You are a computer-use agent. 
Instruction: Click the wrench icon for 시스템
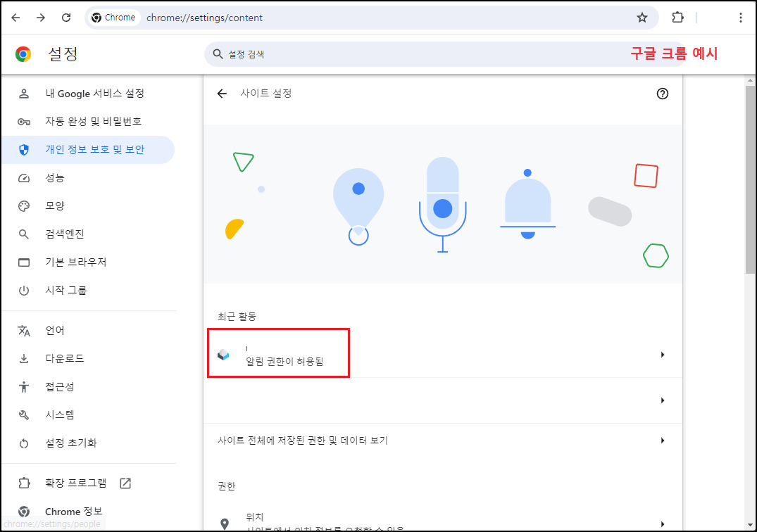(24, 414)
